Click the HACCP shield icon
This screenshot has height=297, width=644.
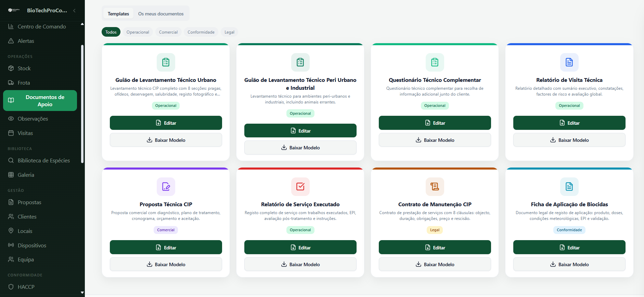(x=11, y=287)
